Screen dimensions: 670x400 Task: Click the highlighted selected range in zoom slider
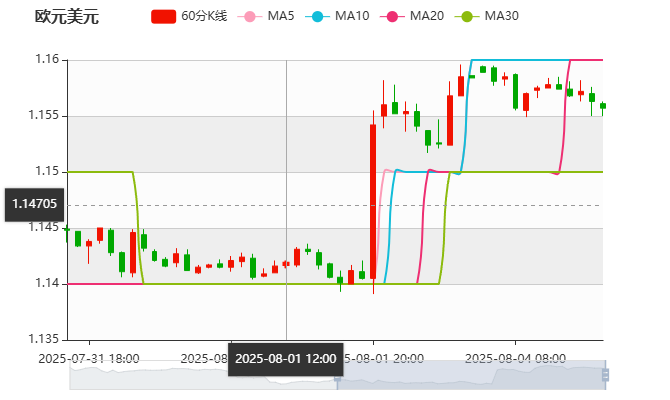pyautogui.click(x=470, y=375)
